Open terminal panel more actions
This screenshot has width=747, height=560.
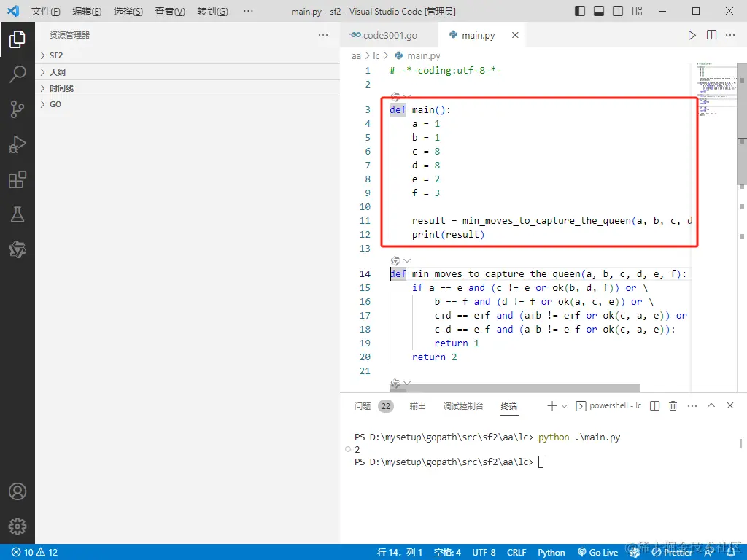tap(692, 405)
